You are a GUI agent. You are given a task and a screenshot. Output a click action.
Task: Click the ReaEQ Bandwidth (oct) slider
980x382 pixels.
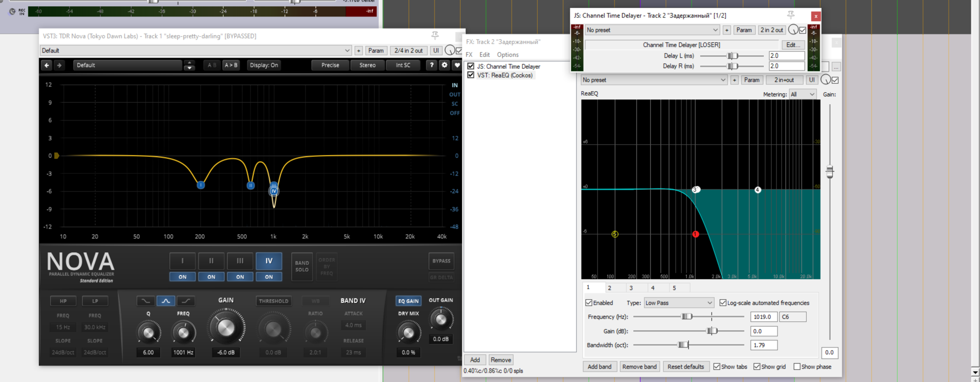click(688, 345)
